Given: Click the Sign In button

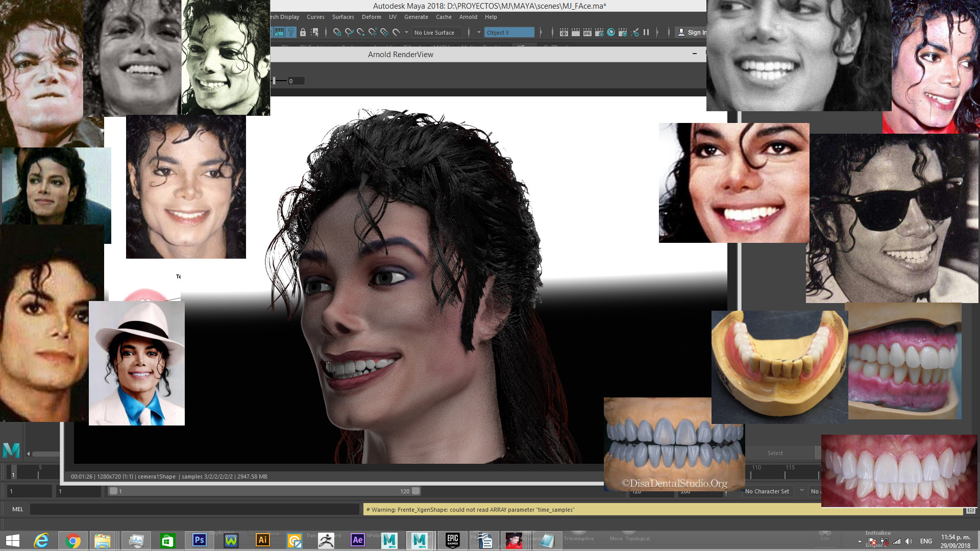Looking at the screenshot, I should click(x=692, y=32).
